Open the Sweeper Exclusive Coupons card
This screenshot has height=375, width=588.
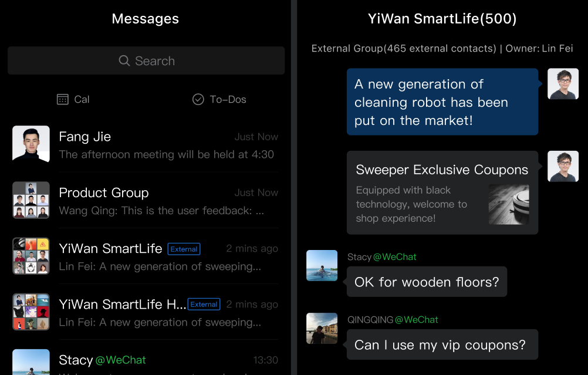[442, 192]
